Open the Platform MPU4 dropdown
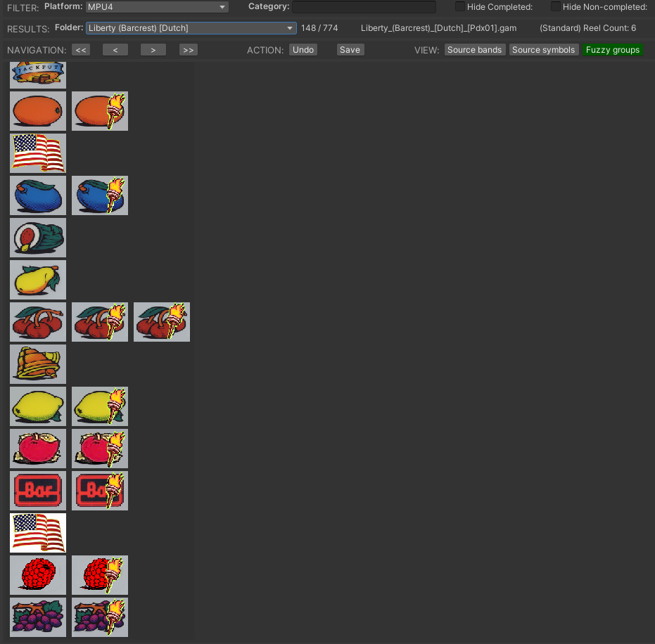The image size is (655, 644). (157, 7)
